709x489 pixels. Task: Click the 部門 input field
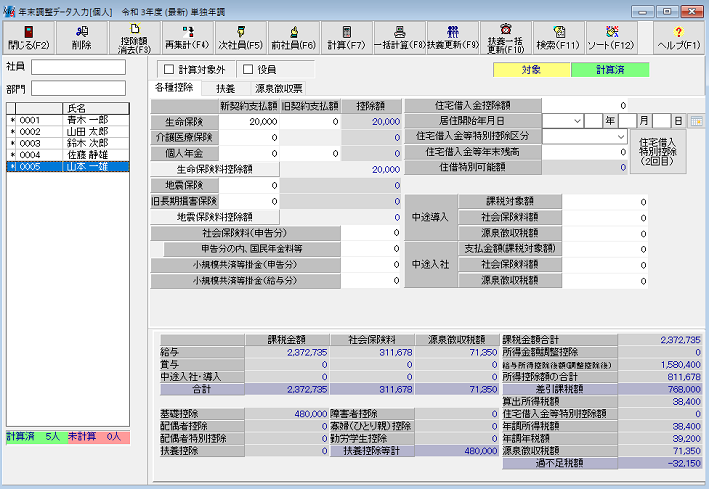(79, 88)
